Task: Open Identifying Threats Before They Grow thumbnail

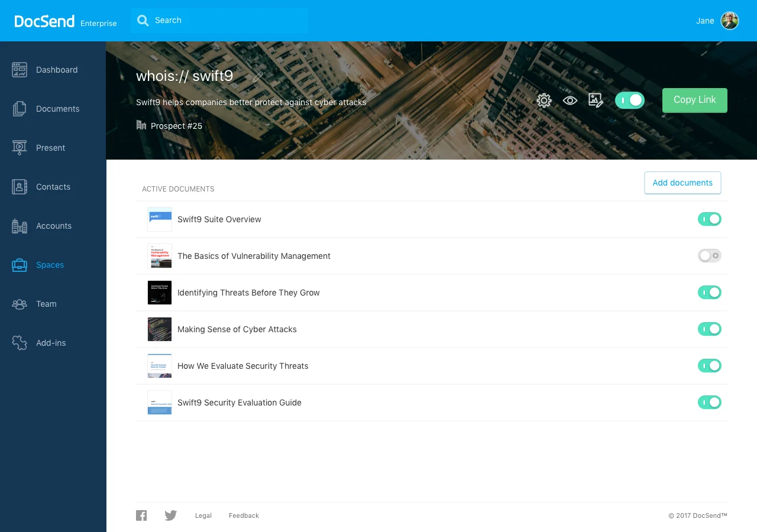Action: (x=160, y=293)
